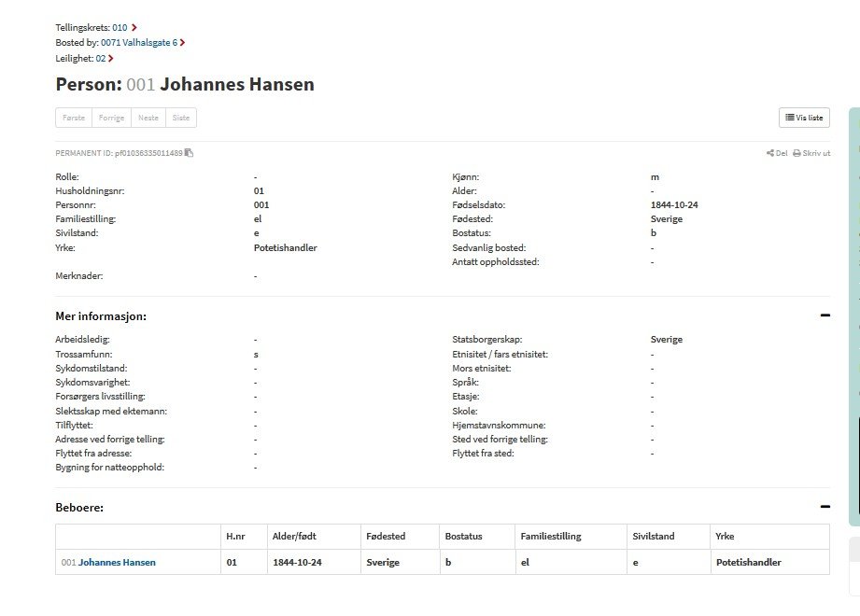The height and width of the screenshot is (616, 860).
Task: Collapse the Beboere section
Action: pos(825,507)
